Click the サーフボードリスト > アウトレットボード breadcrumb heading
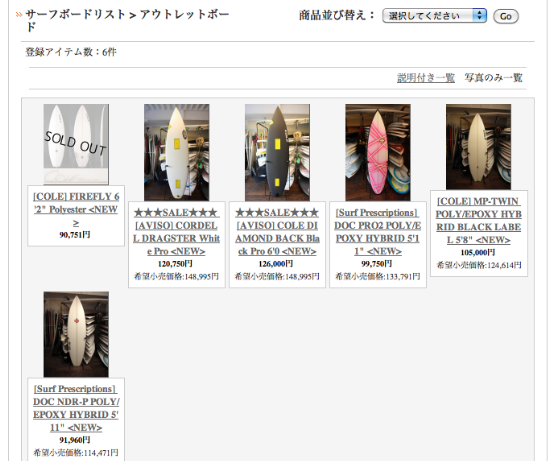Viewport: 555px width, 461px height. point(127,20)
